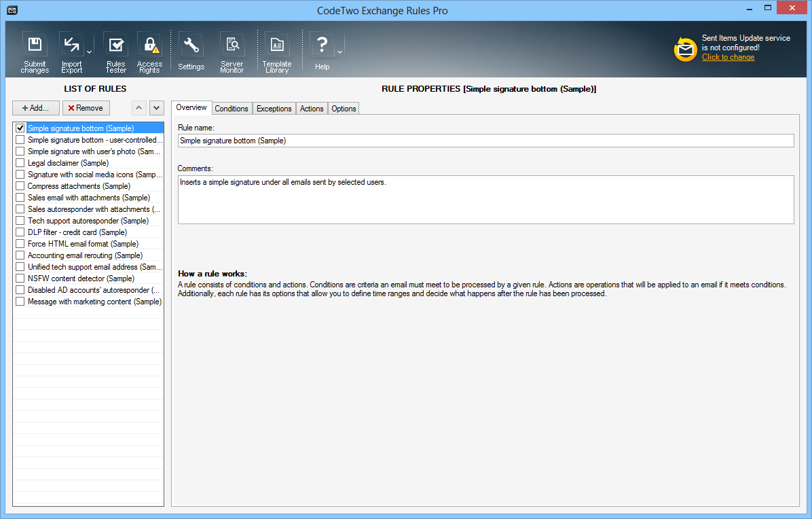Move selected rule down with arrow button
Image resolution: width=812 pixels, height=519 pixels.
156,108
